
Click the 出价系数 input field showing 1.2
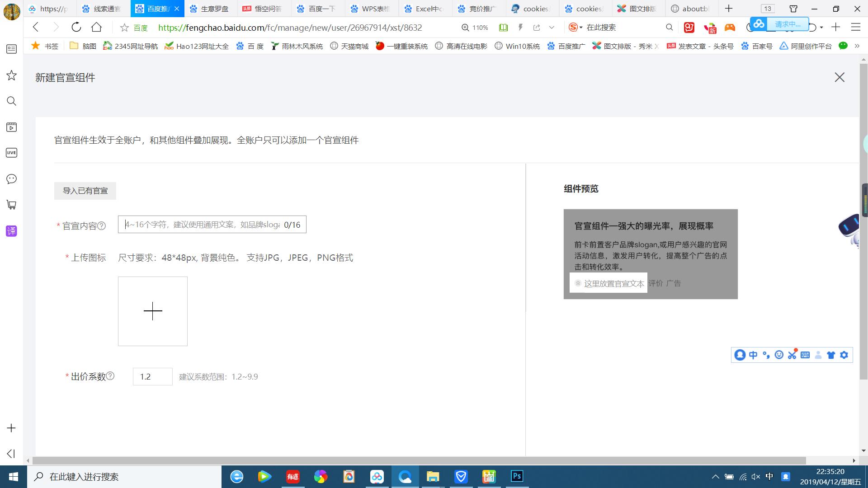(x=152, y=376)
